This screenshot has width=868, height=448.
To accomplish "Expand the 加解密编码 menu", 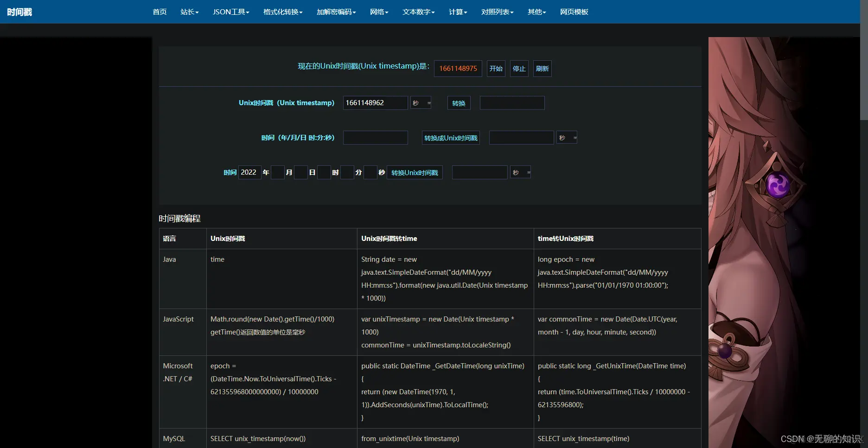I will click(x=336, y=12).
